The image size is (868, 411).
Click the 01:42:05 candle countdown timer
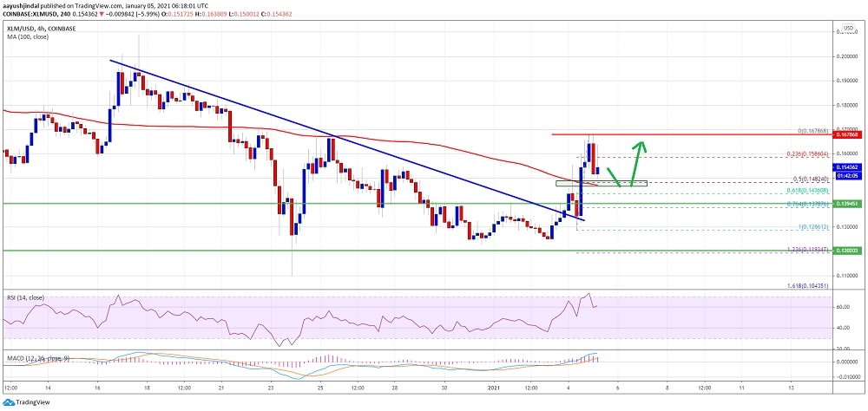[846, 173]
